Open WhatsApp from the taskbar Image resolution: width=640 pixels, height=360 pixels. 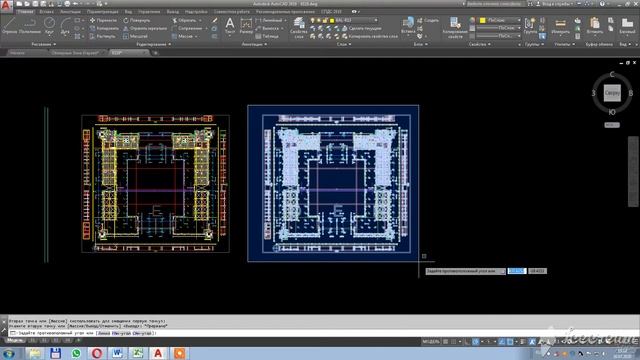76,353
